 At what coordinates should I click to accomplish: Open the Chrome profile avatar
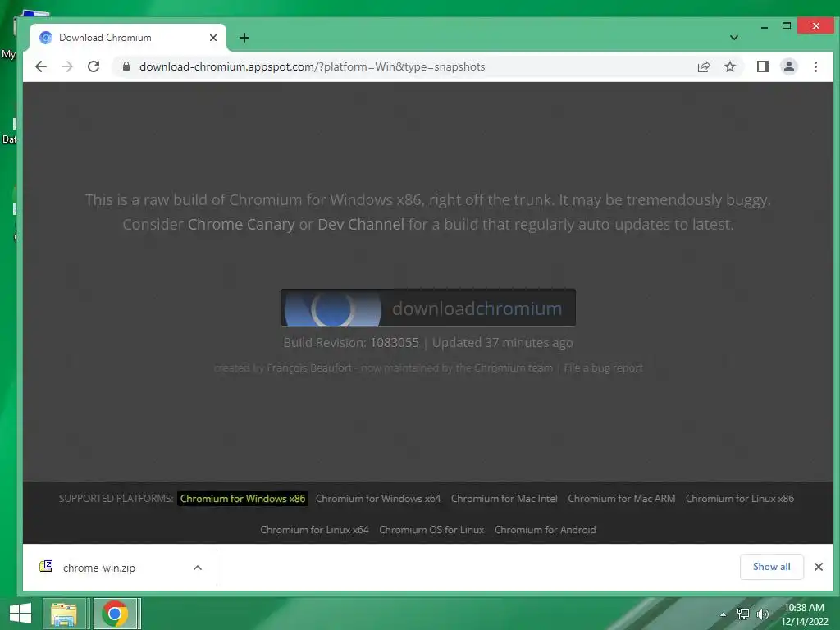pyautogui.click(x=788, y=66)
